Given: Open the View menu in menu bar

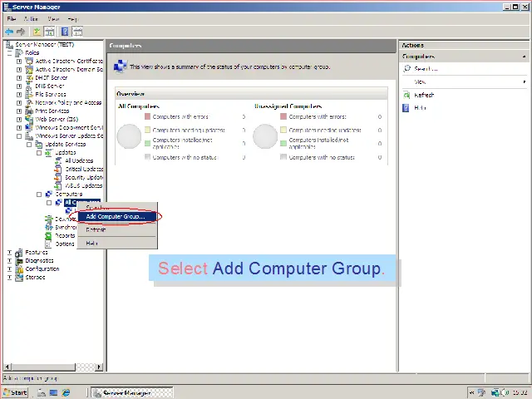Looking at the screenshot, I should [53, 19].
